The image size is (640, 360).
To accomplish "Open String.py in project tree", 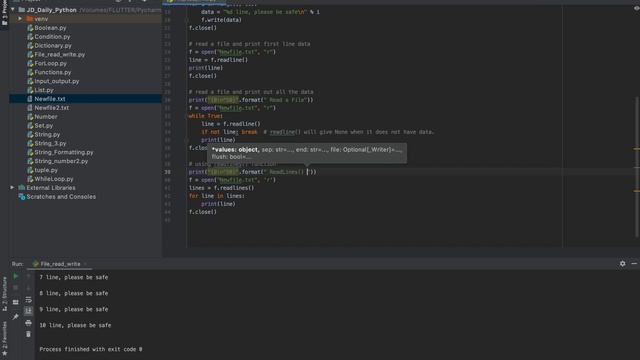I will click(47, 134).
